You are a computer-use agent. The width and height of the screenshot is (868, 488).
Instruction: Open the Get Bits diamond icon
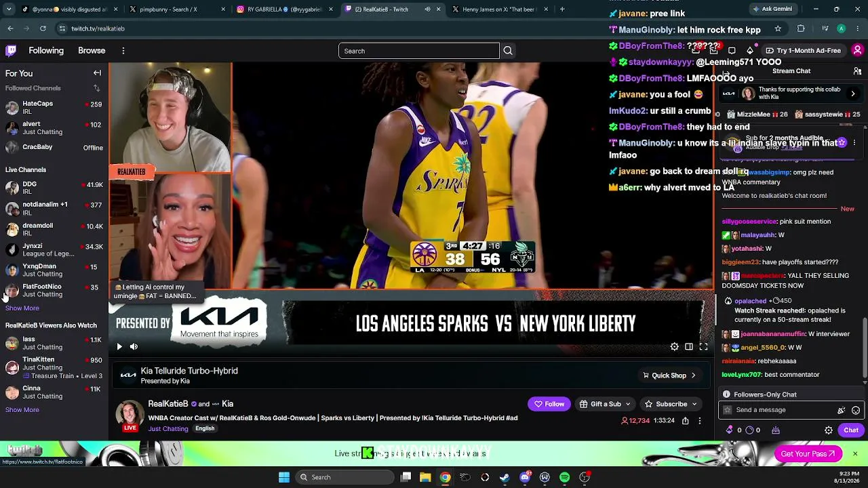750,51
